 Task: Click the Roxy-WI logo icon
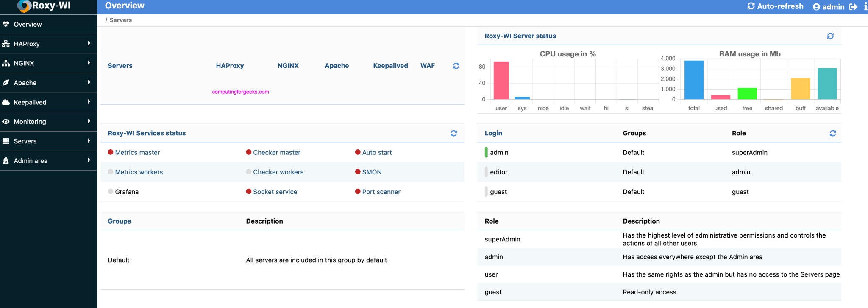24,6
